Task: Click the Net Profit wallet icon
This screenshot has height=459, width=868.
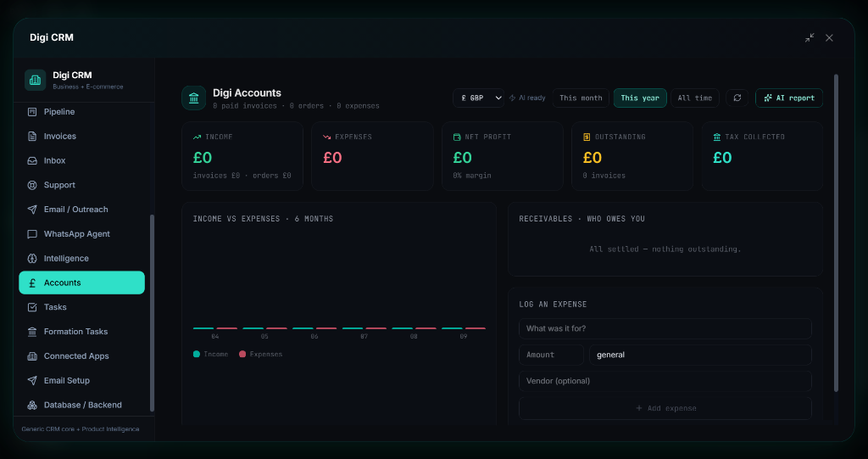Action: [457, 137]
